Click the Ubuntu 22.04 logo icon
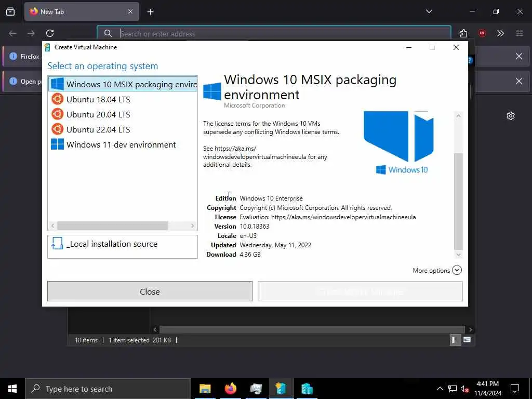The height and width of the screenshot is (399, 532). pos(57,129)
